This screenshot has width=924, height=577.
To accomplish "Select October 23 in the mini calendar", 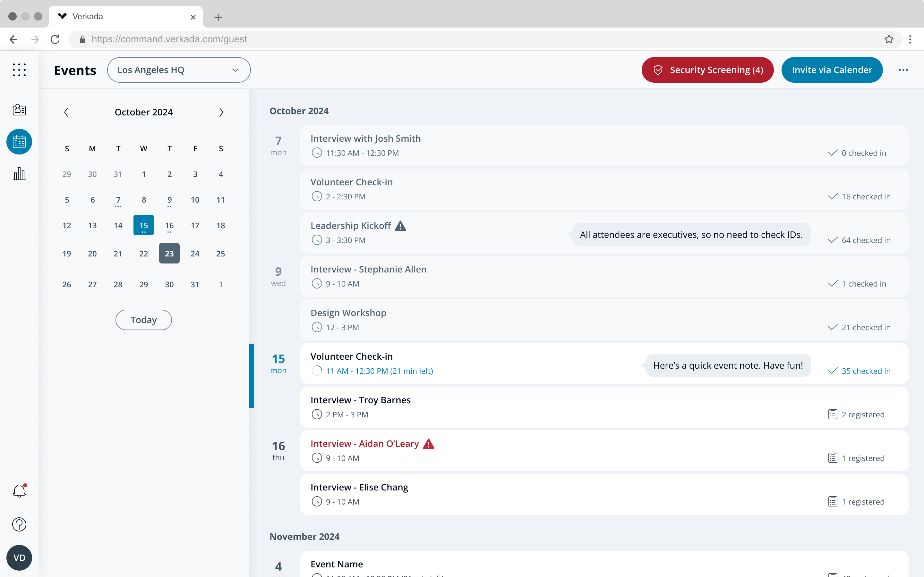I will (169, 253).
